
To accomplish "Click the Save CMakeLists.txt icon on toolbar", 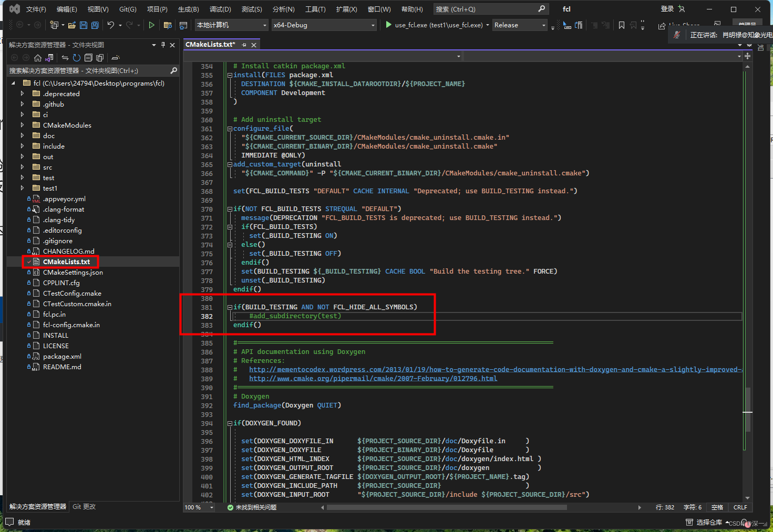I will (x=84, y=25).
